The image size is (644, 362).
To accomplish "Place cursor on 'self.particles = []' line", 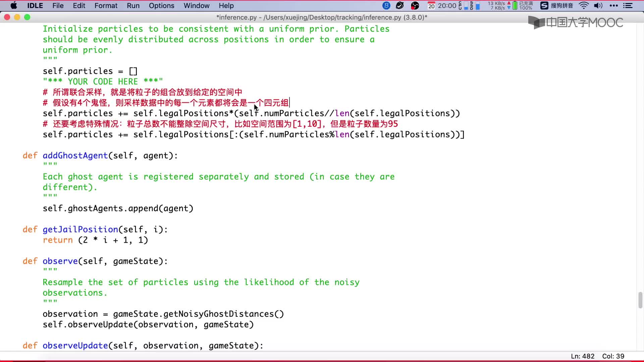I will pos(90,71).
